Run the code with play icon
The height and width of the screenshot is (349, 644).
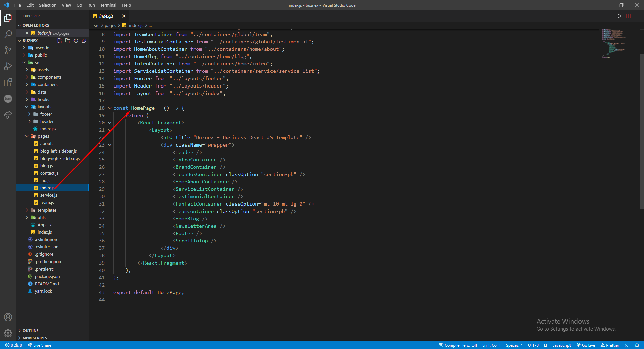pyautogui.click(x=619, y=16)
